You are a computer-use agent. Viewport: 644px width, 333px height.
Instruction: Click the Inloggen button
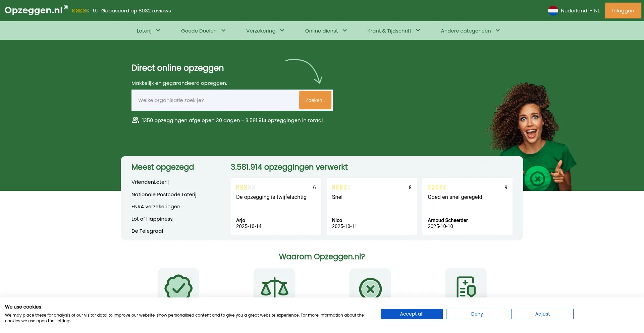[623, 11]
